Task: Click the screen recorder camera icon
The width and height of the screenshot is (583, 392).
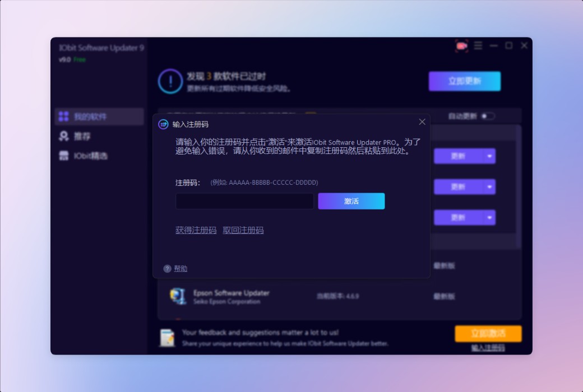Action: coord(462,46)
